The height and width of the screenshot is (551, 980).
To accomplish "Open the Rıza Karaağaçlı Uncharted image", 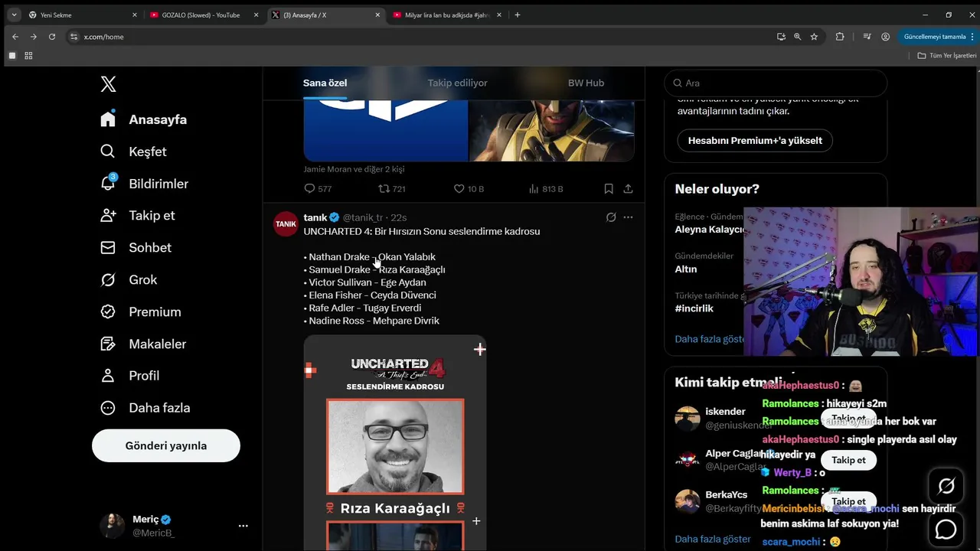I will (395, 442).
